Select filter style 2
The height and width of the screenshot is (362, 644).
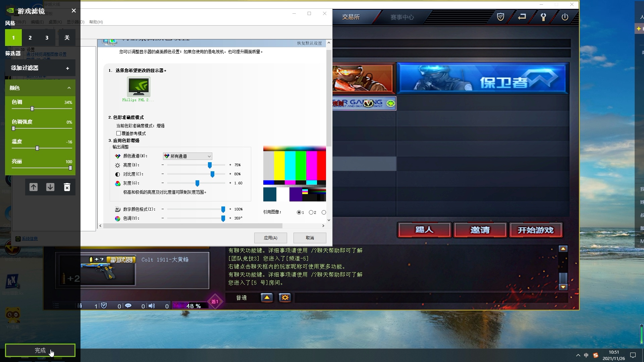(x=30, y=38)
